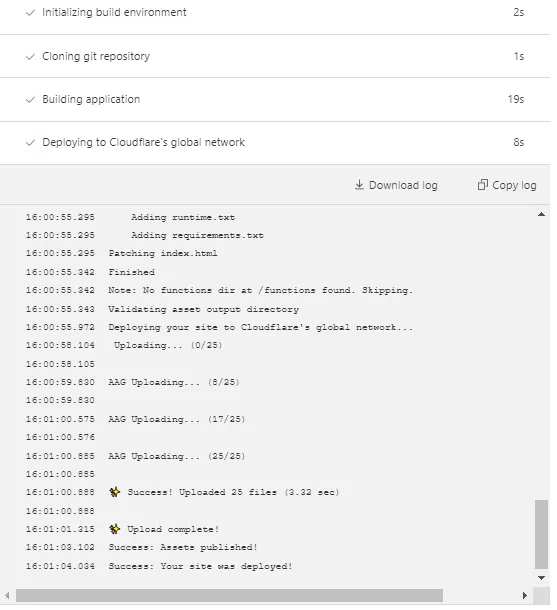Click the log scroll down arrow

[541, 578]
